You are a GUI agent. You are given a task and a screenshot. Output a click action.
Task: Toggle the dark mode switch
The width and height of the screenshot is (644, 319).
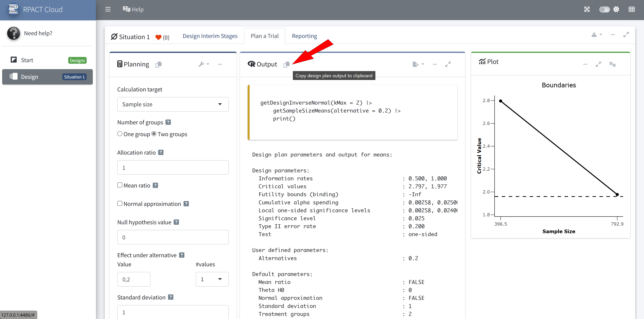point(604,9)
